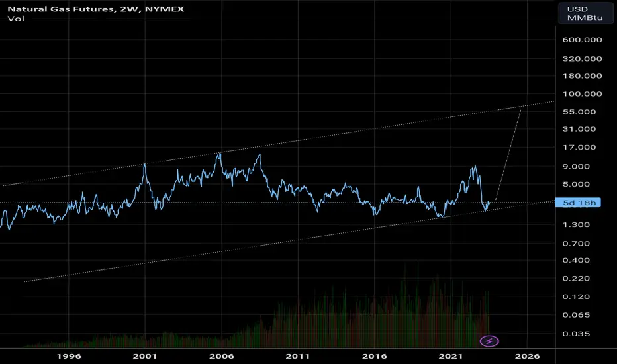Click the 600.000 price axis label
This screenshot has height=364, width=617.
(582, 40)
